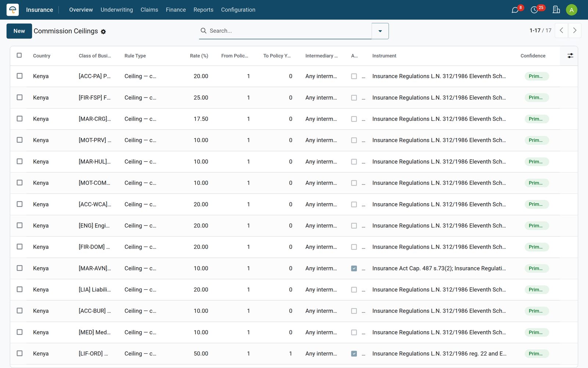Expand the search options dropdown arrow
This screenshot has width=588, height=368.
click(x=380, y=31)
